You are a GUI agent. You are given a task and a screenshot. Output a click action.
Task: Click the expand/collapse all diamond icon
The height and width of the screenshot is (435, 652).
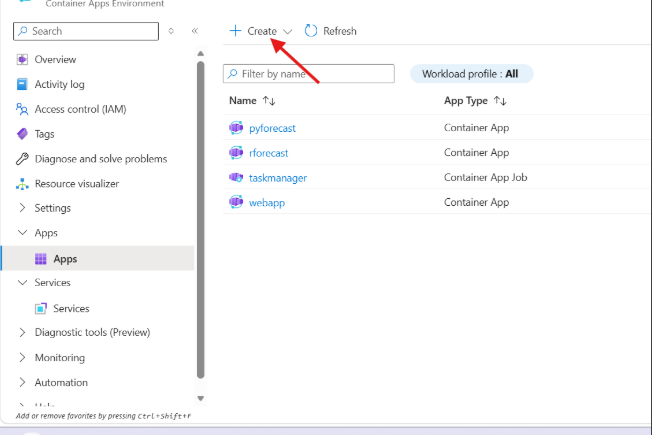[x=171, y=31]
